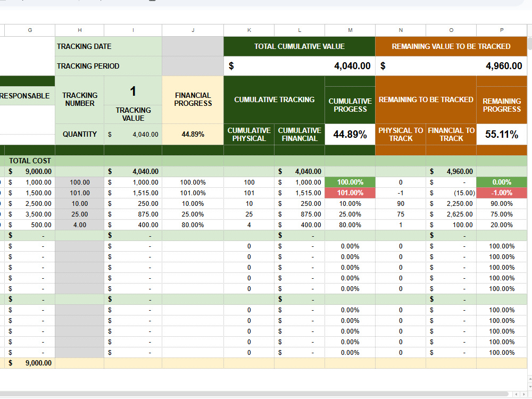
Task: Select the $9,000.00 cell in the yellow row
Action: click(30, 363)
